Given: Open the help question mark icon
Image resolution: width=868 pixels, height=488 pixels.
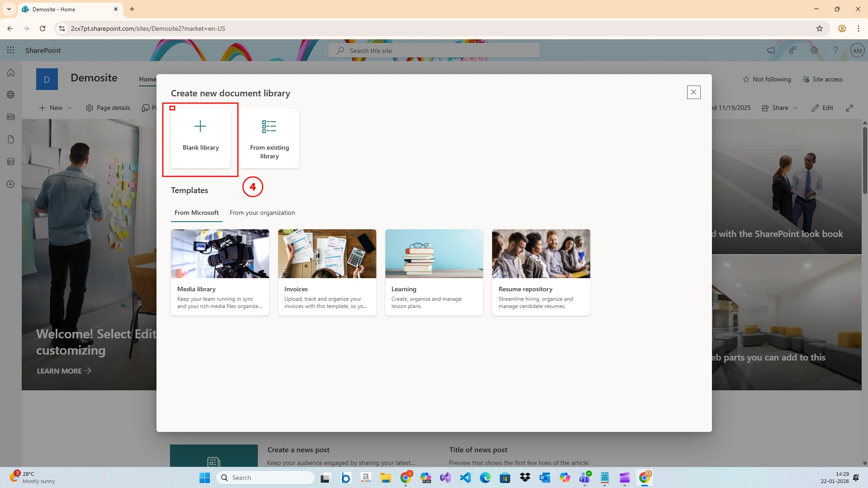Looking at the screenshot, I should tap(835, 50).
